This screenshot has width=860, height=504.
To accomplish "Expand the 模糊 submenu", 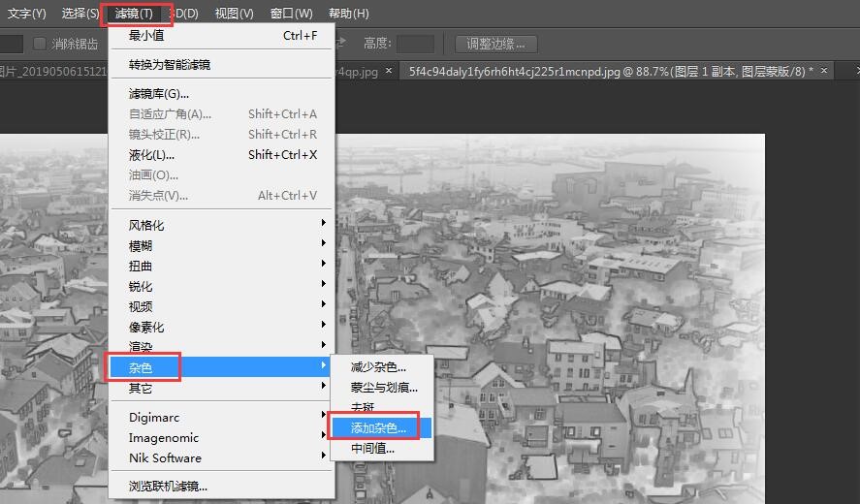I will pyautogui.click(x=222, y=245).
